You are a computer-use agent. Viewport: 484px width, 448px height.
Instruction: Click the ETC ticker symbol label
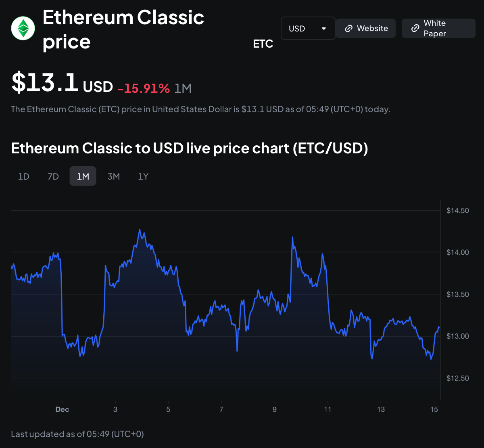263,44
